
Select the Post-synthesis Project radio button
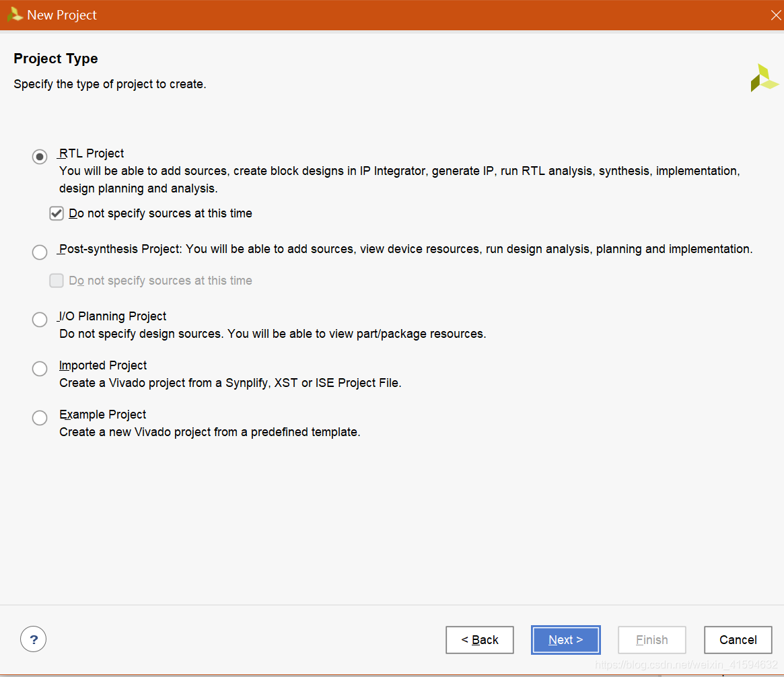tap(40, 252)
